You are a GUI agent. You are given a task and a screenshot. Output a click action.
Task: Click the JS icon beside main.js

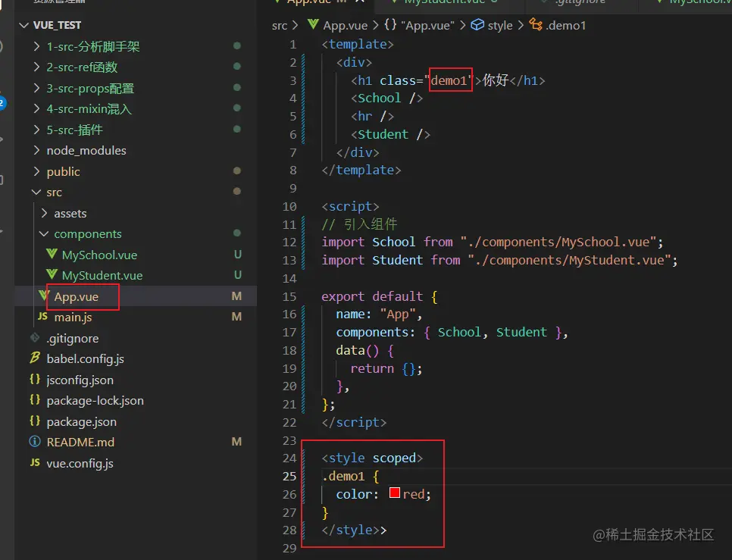click(42, 317)
